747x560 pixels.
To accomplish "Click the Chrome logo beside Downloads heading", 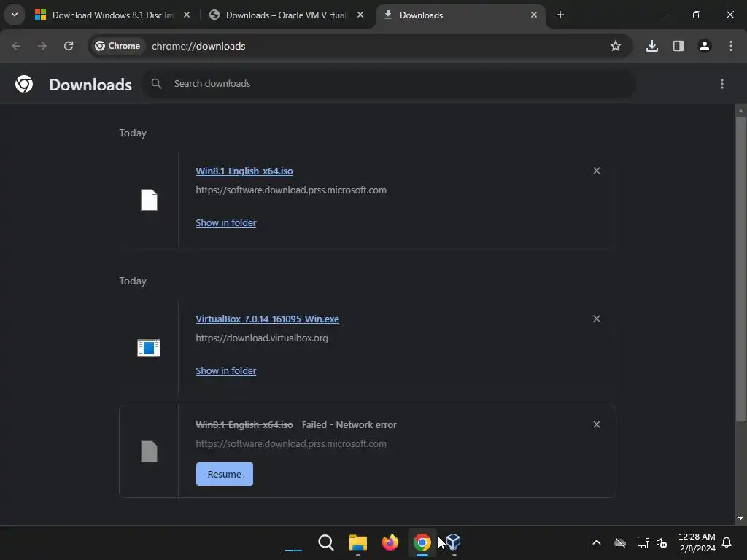I will click(24, 84).
